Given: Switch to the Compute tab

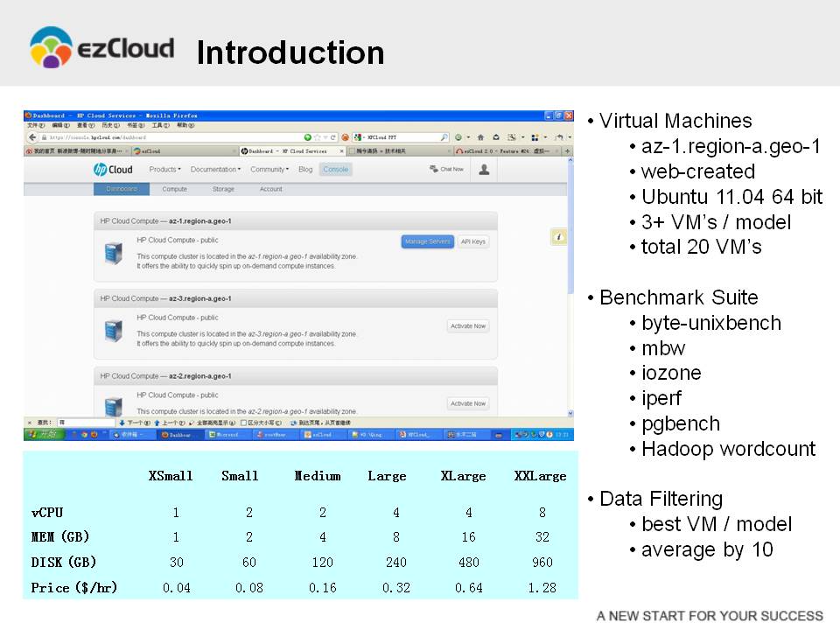Looking at the screenshot, I should 174,189.
